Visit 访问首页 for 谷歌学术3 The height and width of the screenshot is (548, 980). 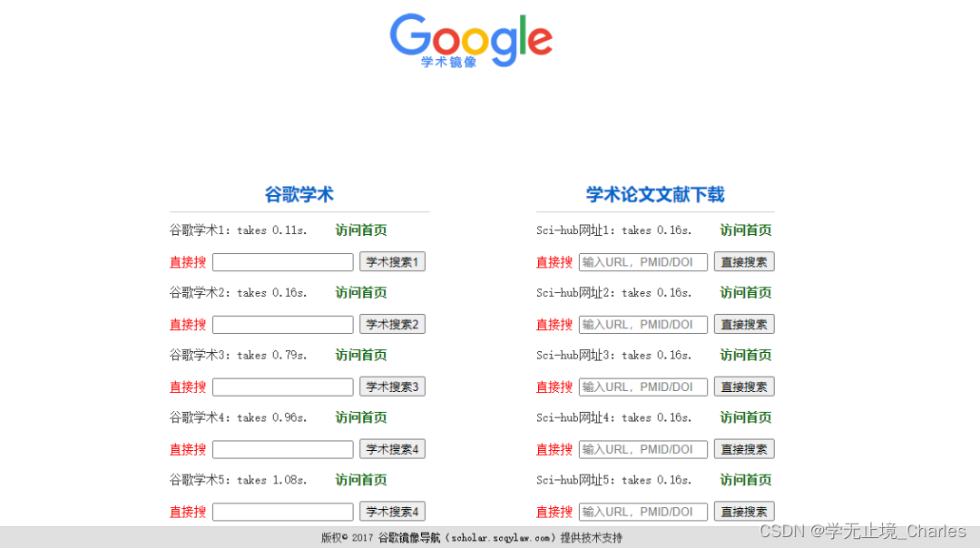coord(360,355)
